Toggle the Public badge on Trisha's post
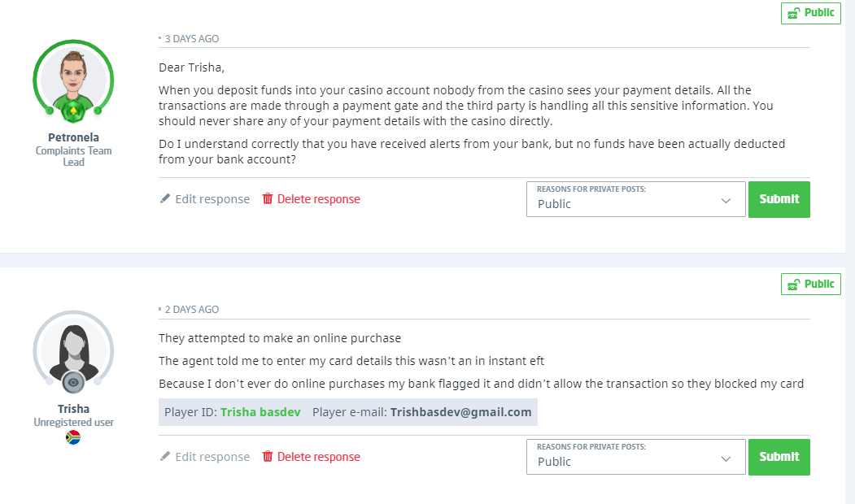 pos(810,284)
